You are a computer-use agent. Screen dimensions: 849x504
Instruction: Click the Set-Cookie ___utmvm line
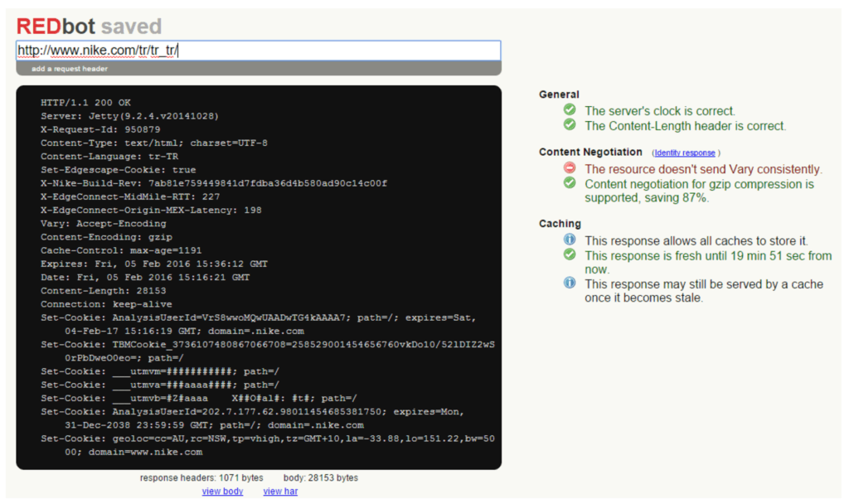pos(160,371)
